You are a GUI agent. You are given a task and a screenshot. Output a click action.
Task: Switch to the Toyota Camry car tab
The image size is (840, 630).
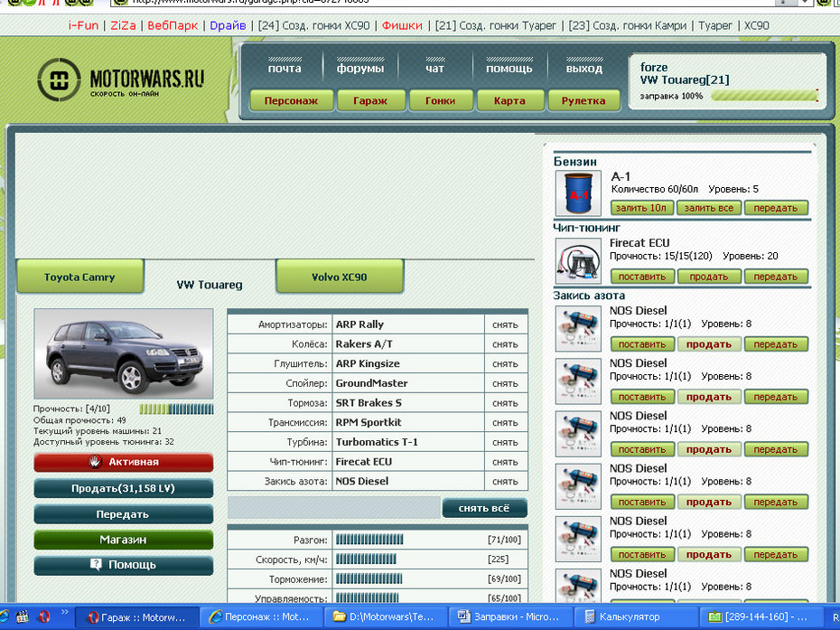tap(79, 277)
